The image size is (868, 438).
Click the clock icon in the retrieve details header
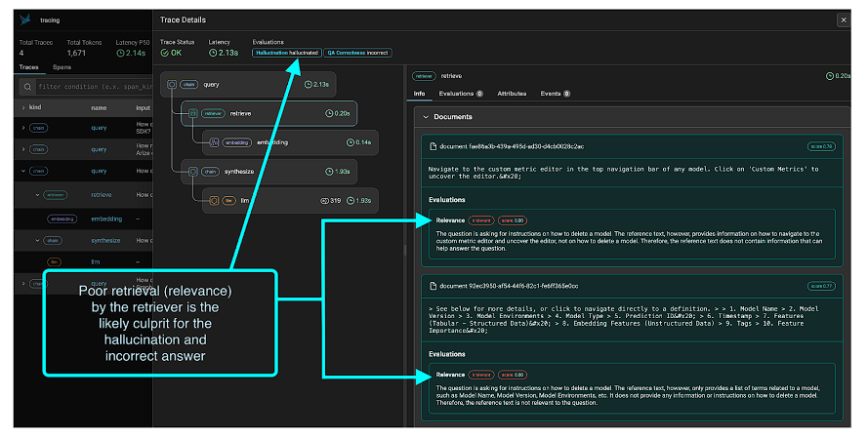point(830,76)
